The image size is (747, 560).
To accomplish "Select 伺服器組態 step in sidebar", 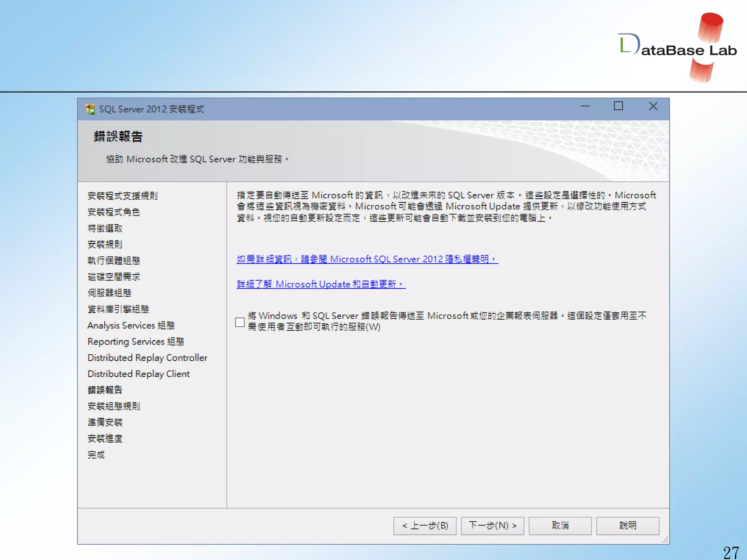I will [x=109, y=293].
